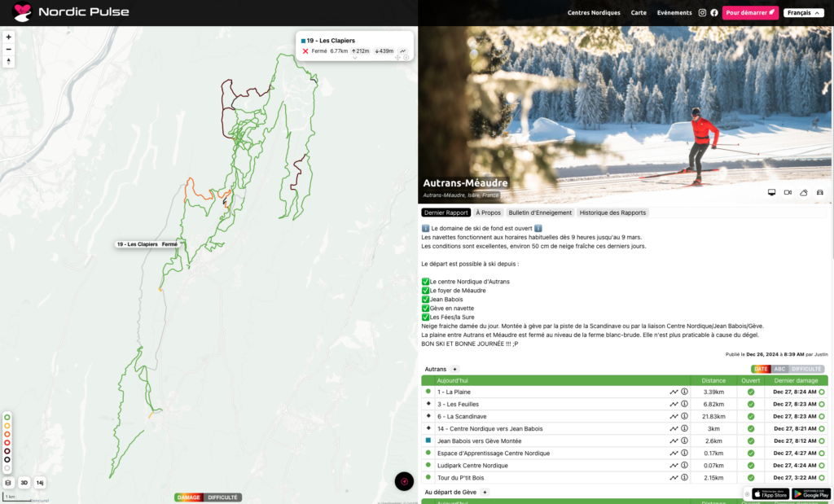
Task: Sort trail list by DATE
Action: pos(761,369)
